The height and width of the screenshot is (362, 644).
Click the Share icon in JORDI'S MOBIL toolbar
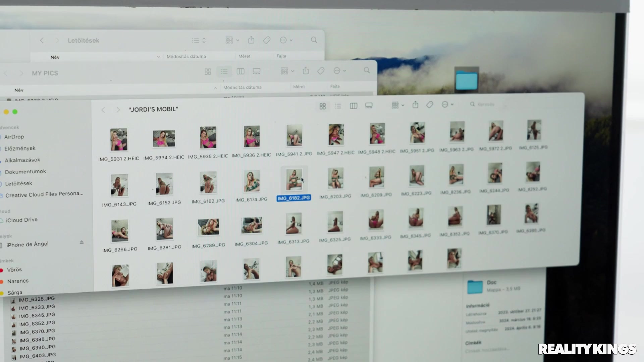point(415,105)
